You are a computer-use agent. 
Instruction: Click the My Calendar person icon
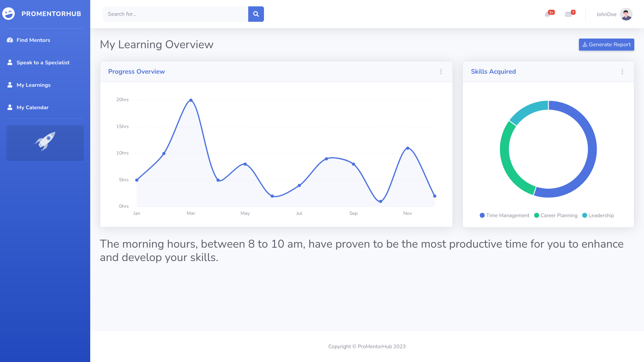click(x=10, y=108)
